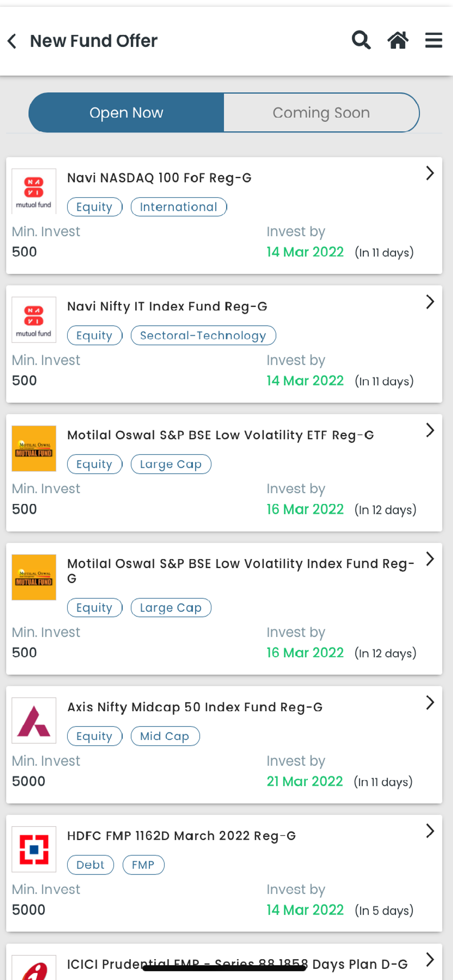Open search with the magnifier icon
The width and height of the screenshot is (453, 980).
pos(361,40)
